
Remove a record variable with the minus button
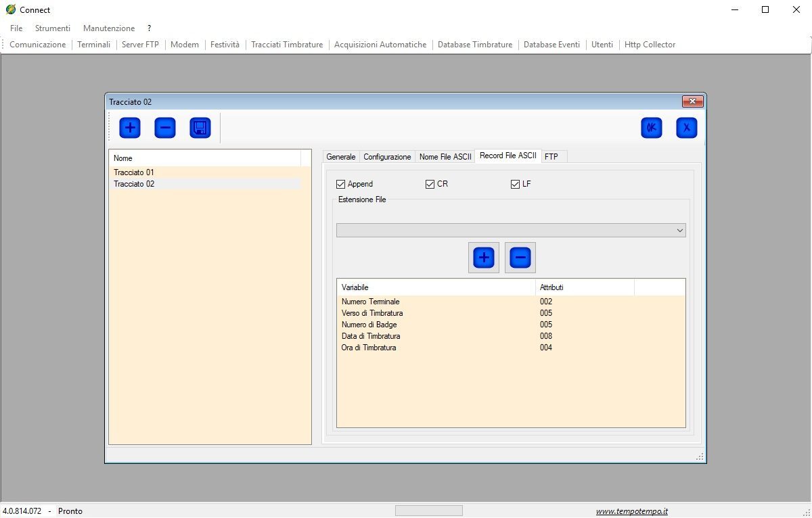tap(520, 258)
